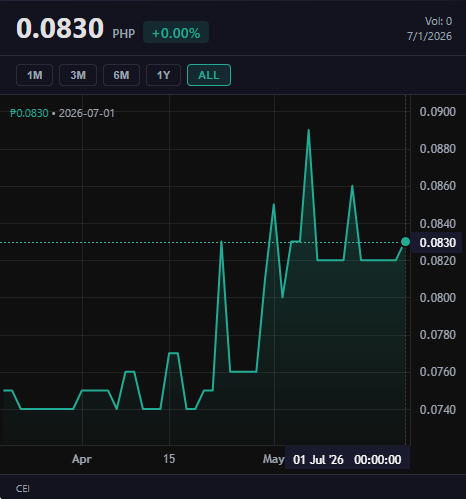Click the 15 time axis label
The width and height of the screenshot is (466, 499).
coord(169,459)
